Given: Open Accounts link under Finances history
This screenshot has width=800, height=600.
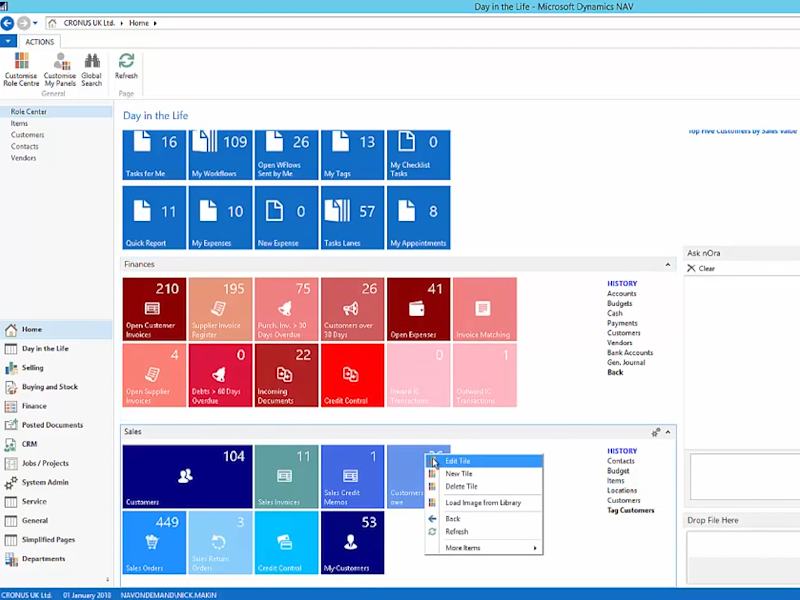Looking at the screenshot, I should [621, 293].
